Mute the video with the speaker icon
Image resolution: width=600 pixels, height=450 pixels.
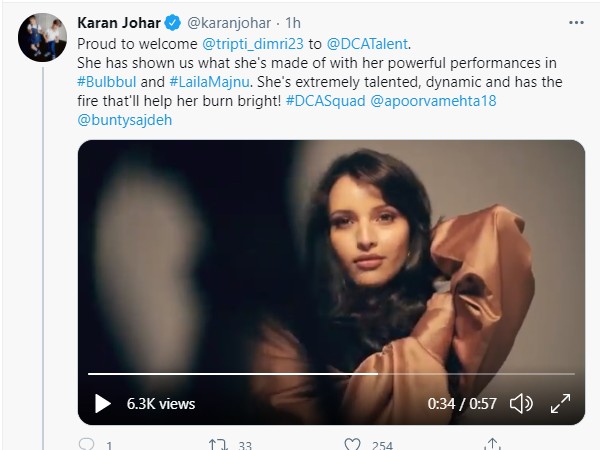[x=521, y=404]
